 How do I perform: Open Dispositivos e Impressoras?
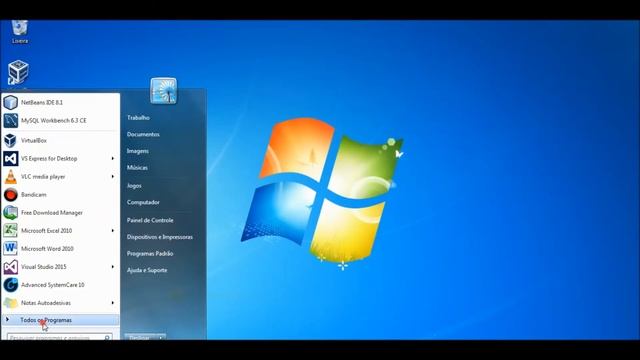[x=160, y=237]
